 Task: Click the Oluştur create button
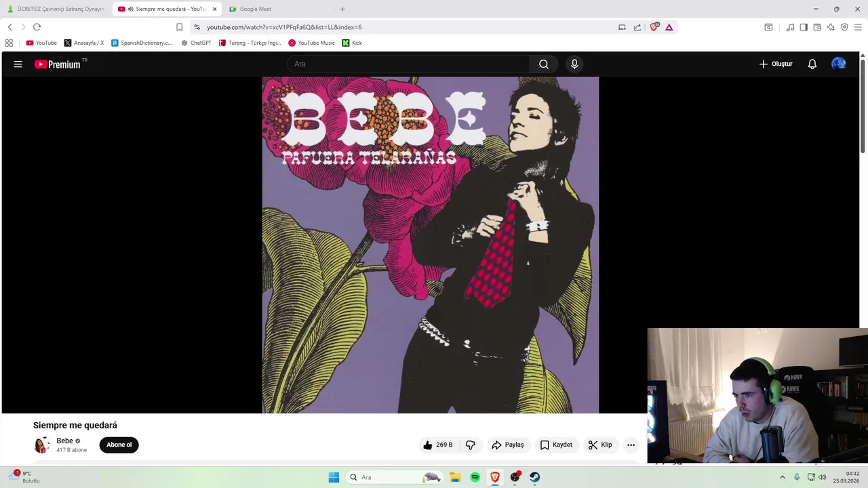click(x=776, y=64)
